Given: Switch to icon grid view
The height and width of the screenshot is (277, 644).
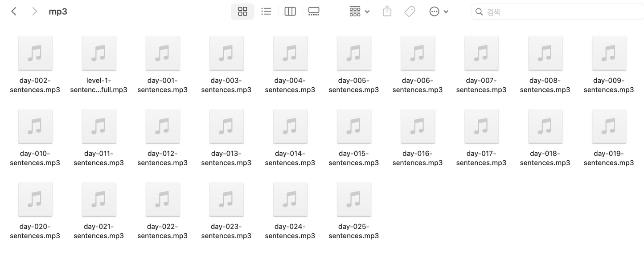Looking at the screenshot, I should [x=242, y=12].
